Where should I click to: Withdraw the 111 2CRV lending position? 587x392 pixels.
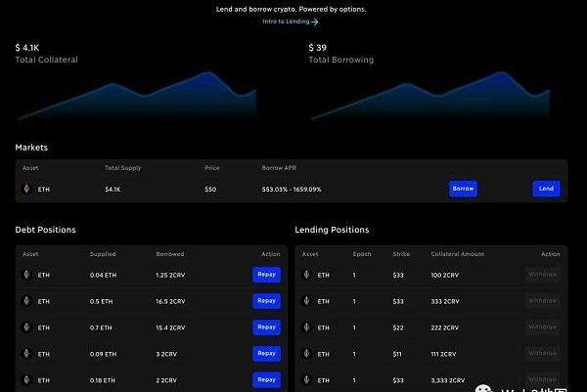pos(543,353)
